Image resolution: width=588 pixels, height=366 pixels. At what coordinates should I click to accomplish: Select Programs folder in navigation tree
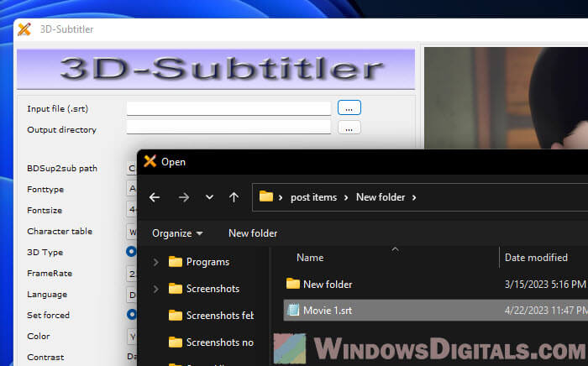207,262
